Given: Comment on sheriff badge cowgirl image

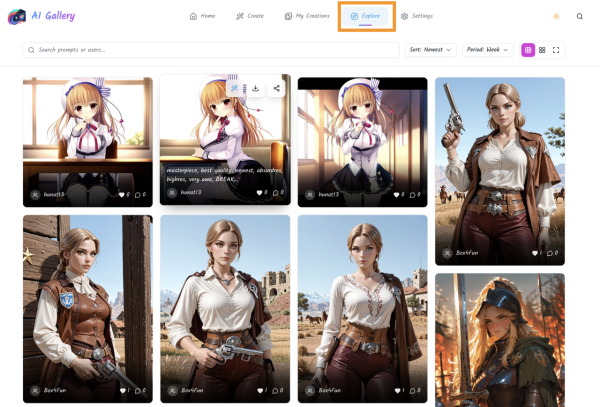Looking at the screenshot, I should 140,391.
